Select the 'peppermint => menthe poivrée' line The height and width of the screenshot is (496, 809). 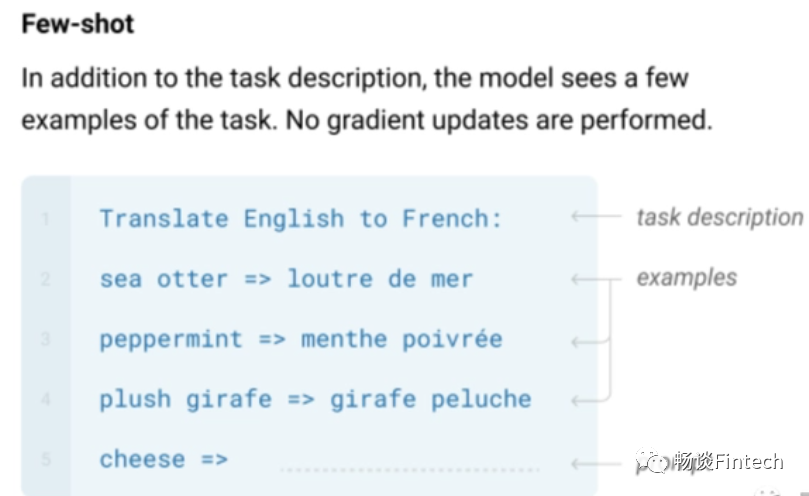click(300, 339)
